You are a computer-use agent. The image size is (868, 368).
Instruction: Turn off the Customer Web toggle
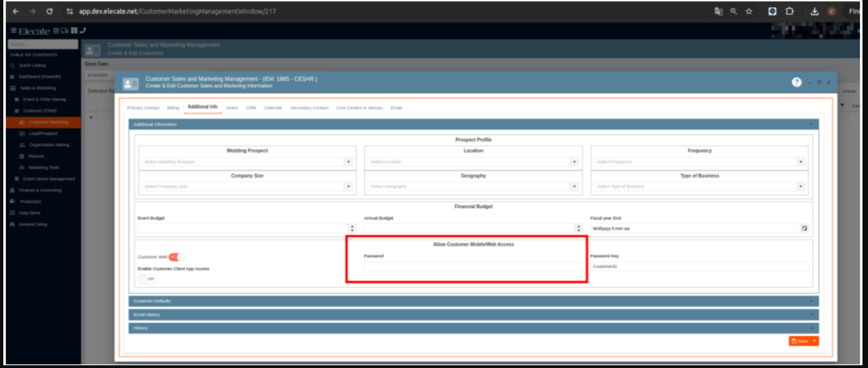176,257
